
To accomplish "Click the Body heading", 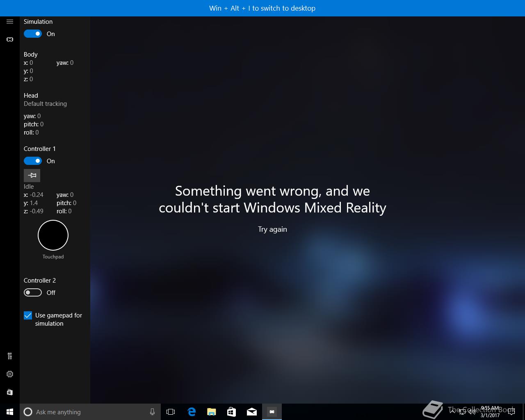I will pos(31,55).
